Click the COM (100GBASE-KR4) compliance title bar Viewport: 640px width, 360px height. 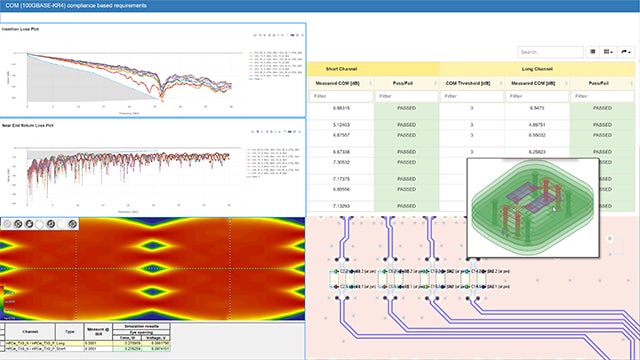pyautogui.click(x=320, y=6)
